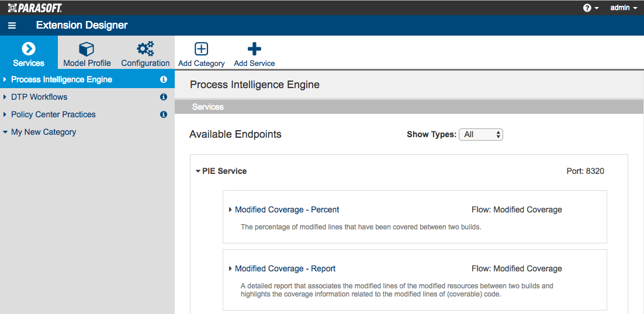Open the hamburger navigation menu
This screenshot has width=644, height=314.
point(12,26)
